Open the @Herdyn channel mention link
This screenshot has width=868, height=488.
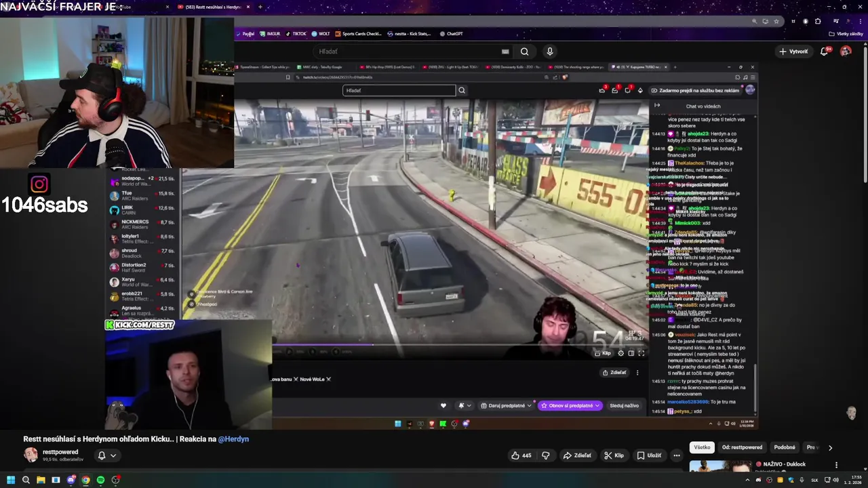[233, 439]
